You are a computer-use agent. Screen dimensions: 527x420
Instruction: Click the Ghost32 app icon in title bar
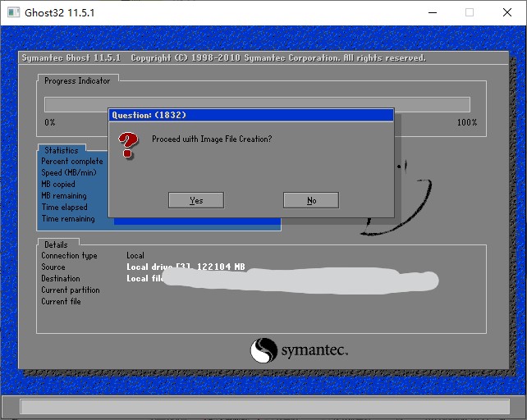14,13
